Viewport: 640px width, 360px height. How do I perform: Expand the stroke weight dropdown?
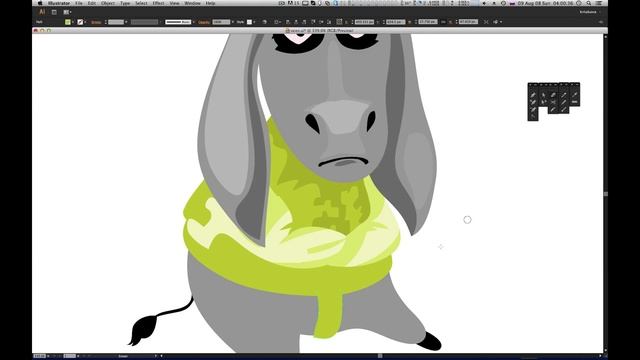pos(126,22)
